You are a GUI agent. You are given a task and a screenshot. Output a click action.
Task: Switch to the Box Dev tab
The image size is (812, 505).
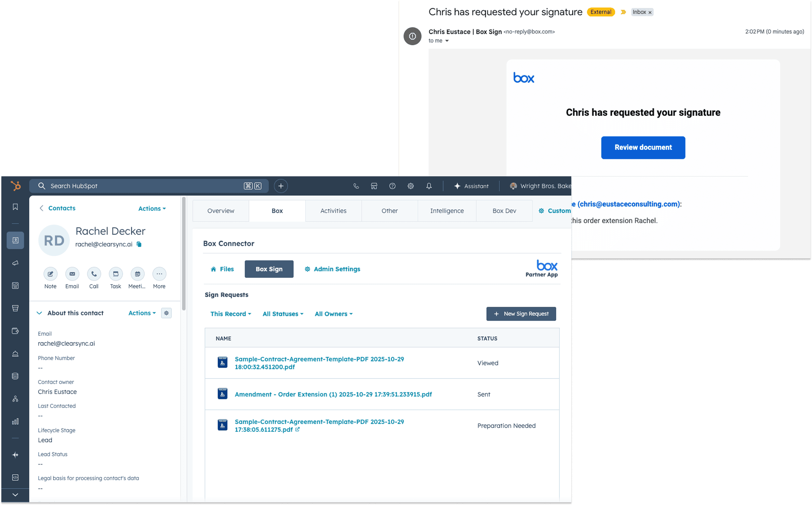point(504,210)
